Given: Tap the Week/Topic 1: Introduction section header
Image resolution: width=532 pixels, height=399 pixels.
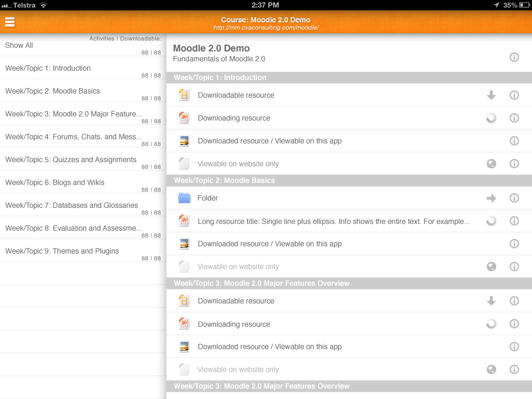Looking at the screenshot, I should click(x=349, y=78).
